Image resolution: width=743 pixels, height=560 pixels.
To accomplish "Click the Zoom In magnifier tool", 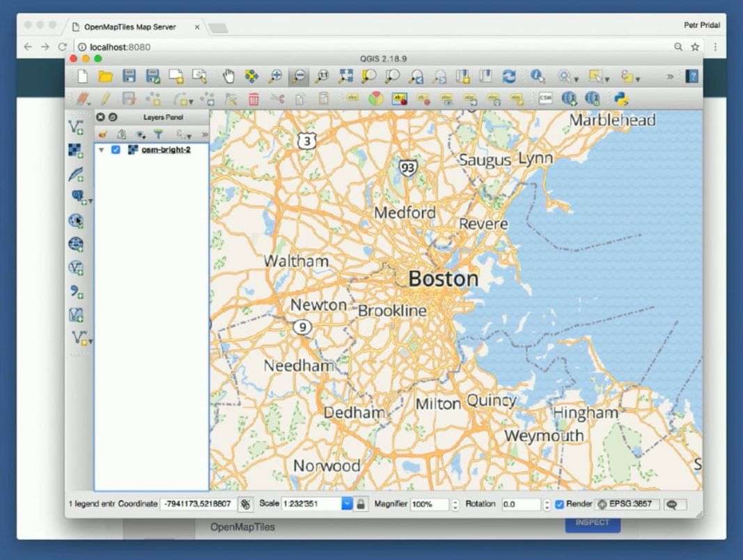I will [x=276, y=77].
